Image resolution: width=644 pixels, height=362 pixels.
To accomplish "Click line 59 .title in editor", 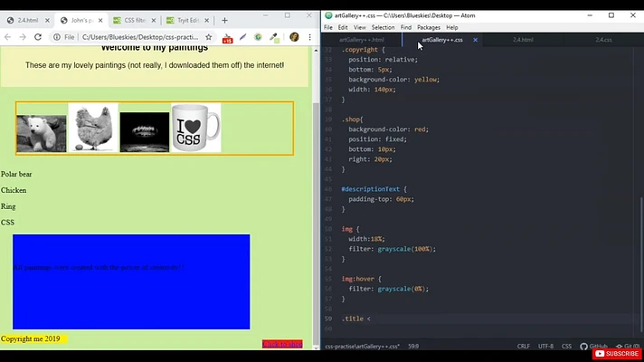I will [x=356, y=319].
